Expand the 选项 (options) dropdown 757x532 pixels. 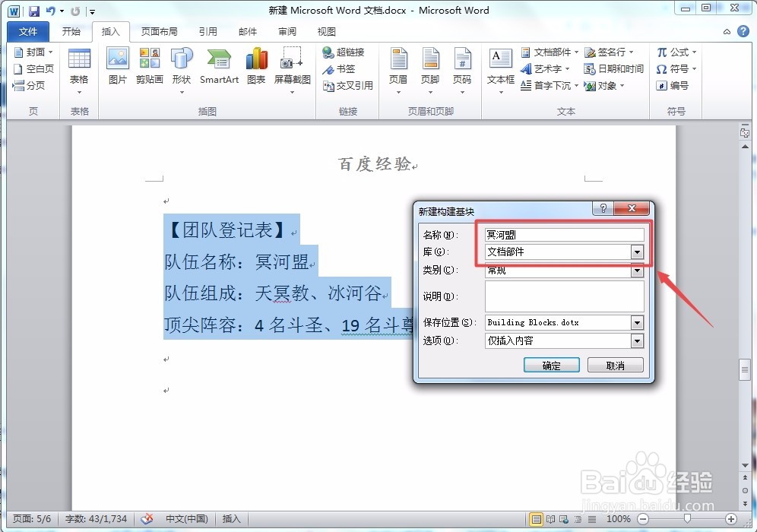point(637,341)
